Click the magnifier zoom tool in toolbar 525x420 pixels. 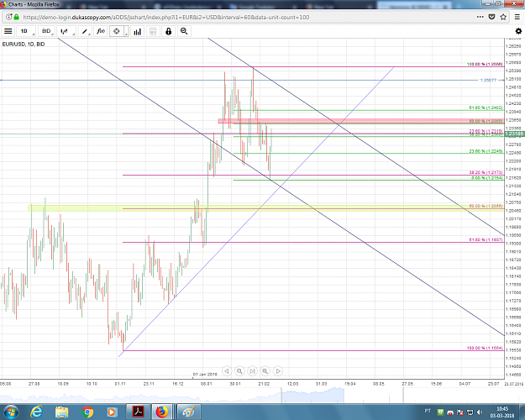(x=184, y=31)
